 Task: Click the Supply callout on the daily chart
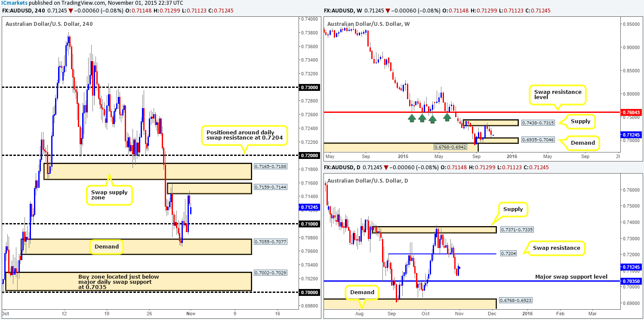pos(513,210)
